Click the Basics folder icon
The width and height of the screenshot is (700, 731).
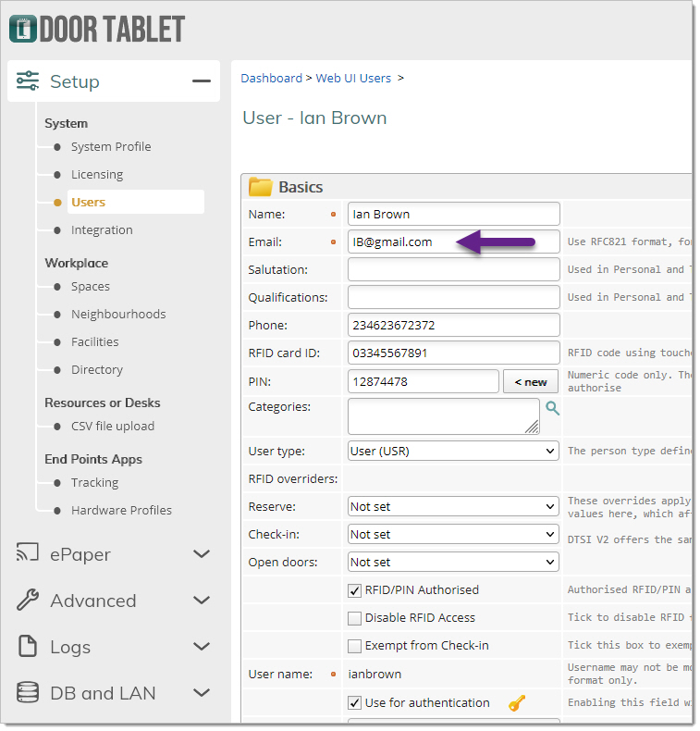pyautogui.click(x=261, y=187)
